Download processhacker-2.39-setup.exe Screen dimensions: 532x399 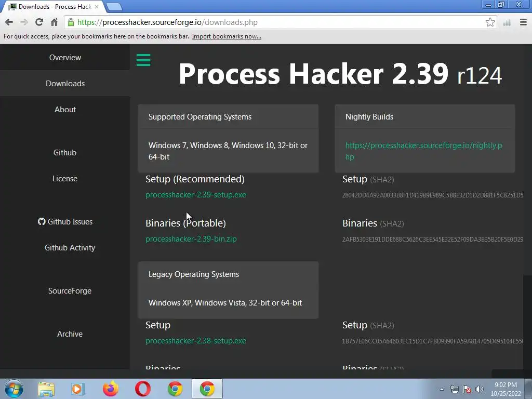(x=196, y=195)
